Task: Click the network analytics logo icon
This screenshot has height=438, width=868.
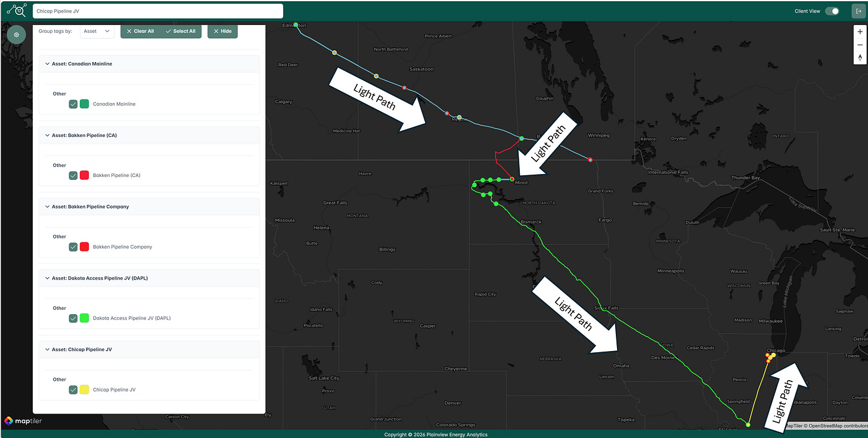Action: pos(17,10)
